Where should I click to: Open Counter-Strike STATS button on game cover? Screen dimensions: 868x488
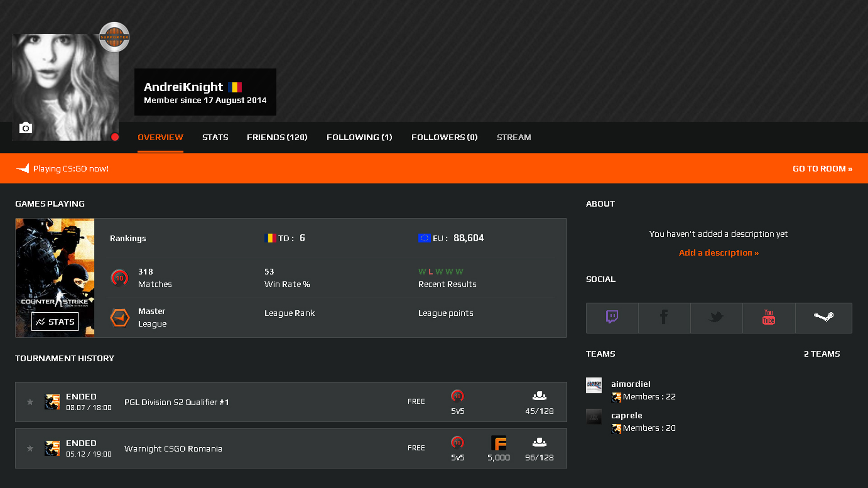click(55, 322)
